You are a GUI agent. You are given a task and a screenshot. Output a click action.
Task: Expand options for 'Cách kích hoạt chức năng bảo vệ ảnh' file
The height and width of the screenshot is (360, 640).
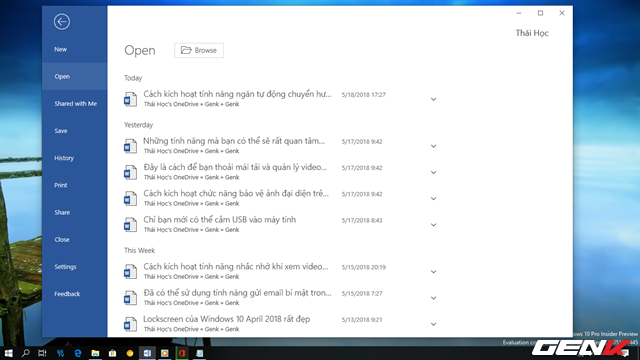(x=433, y=198)
